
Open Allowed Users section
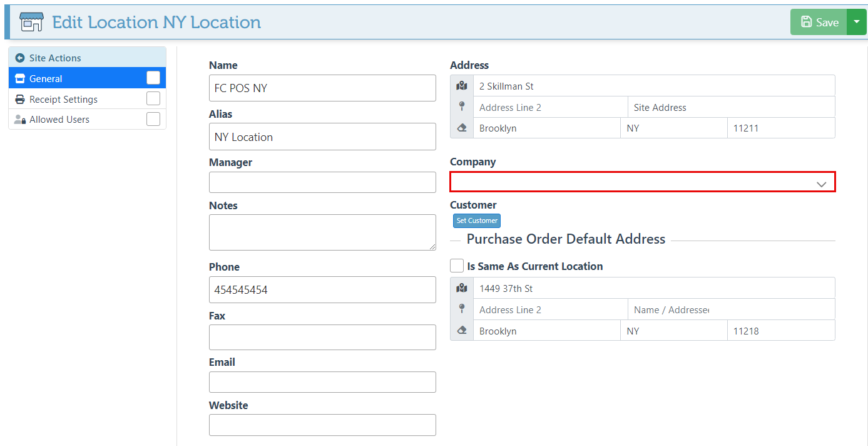tap(59, 119)
